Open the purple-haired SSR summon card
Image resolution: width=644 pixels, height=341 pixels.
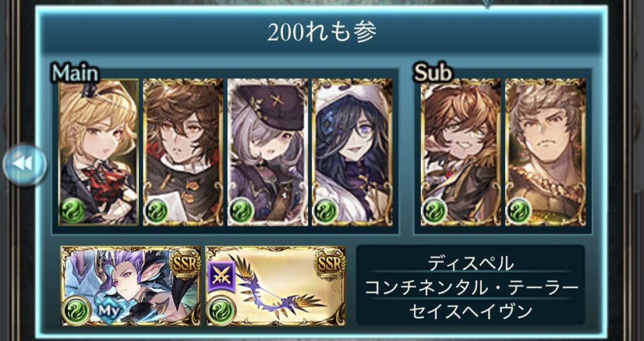click(131, 286)
